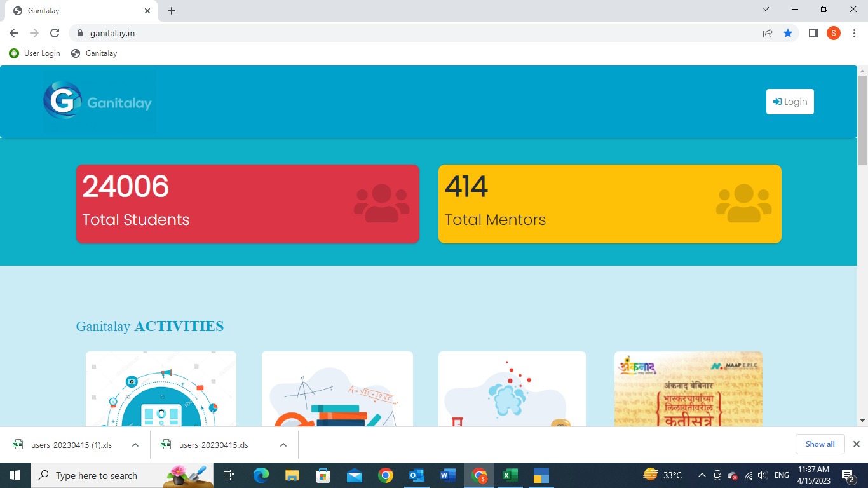Image resolution: width=868 pixels, height=488 pixels.
Task: Open Word from the taskbar
Action: 448,475
